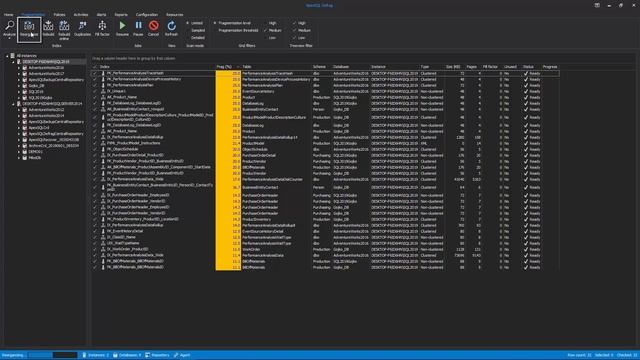The image size is (640, 360).
Task: Click Ready status checkmark in first grid row
Action: pos(526,73)
